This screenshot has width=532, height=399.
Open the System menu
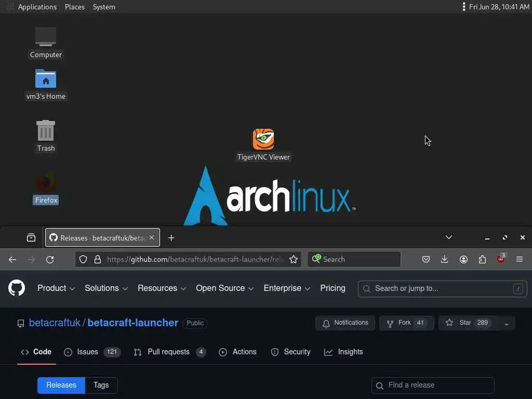(104, 7)
